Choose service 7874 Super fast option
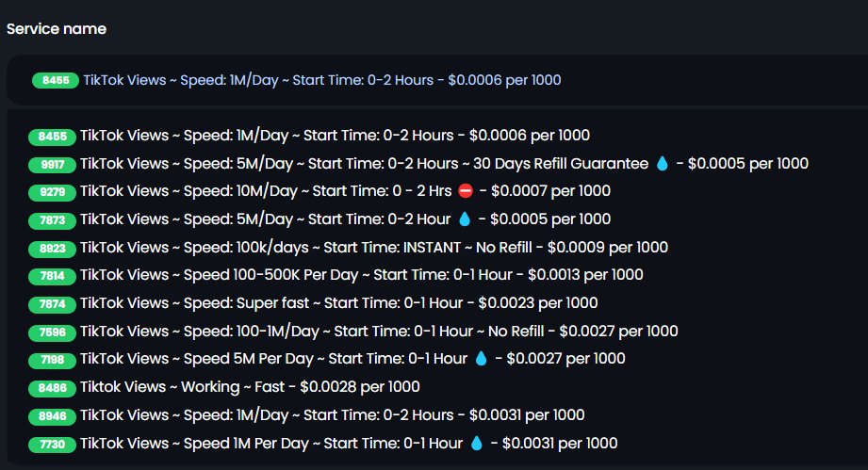This screenshot has width=868, height=470. pyautogui.click(x=313, y=303)
